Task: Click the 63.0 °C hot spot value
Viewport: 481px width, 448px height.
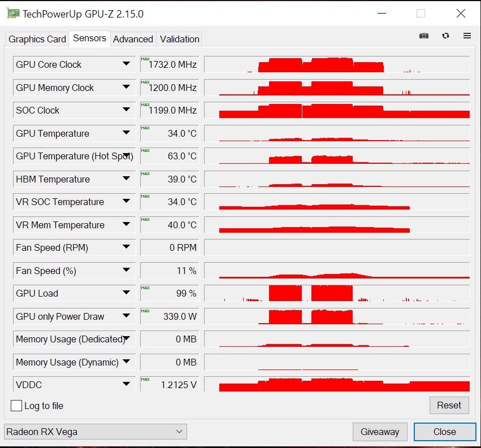Action: point(170,156)
